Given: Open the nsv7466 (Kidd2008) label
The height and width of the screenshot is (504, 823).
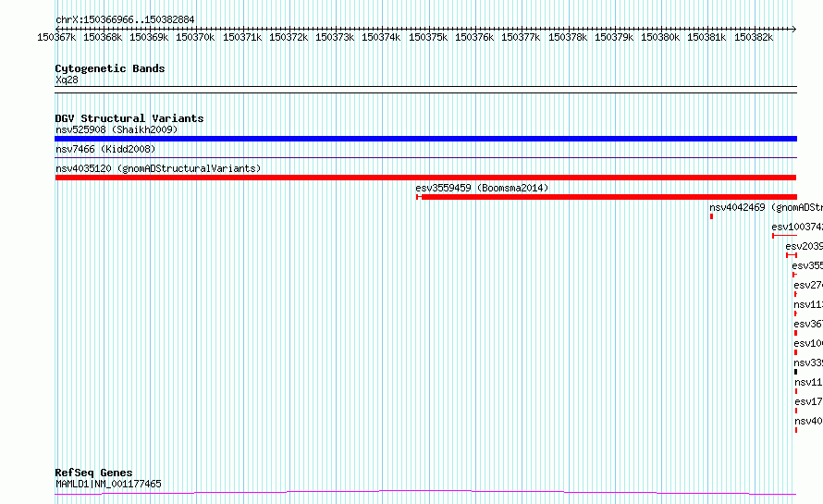Looking at the screenshot, I should (105, 149).
